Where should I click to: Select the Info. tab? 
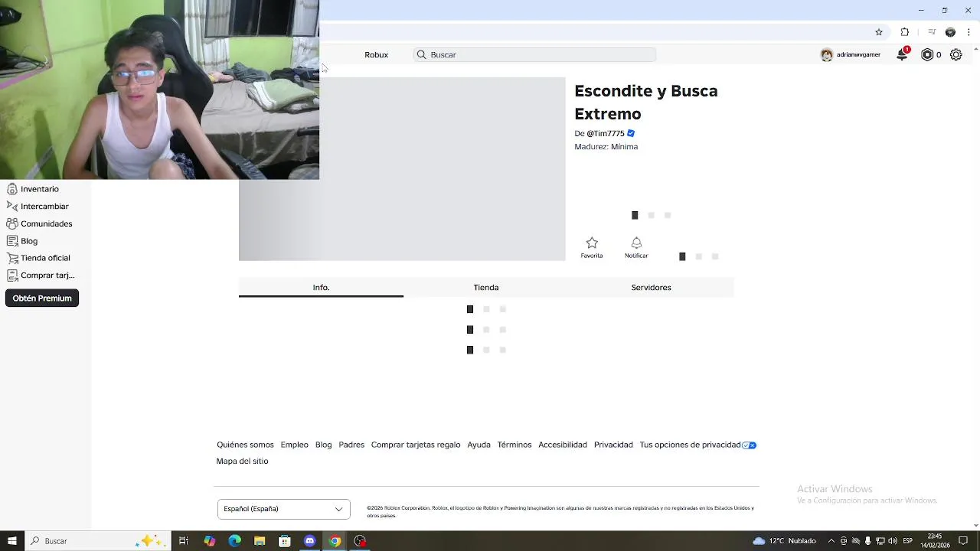[x=321, y=288]
